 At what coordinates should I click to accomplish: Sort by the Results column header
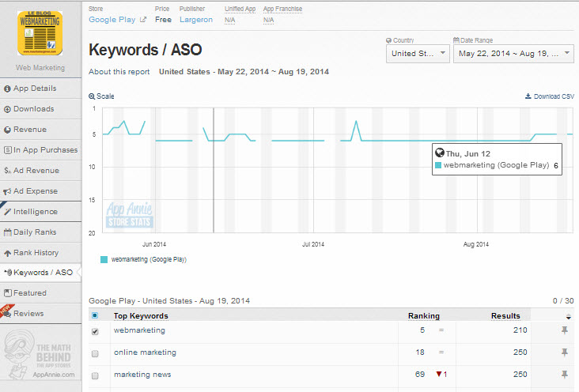click(505, 316)
